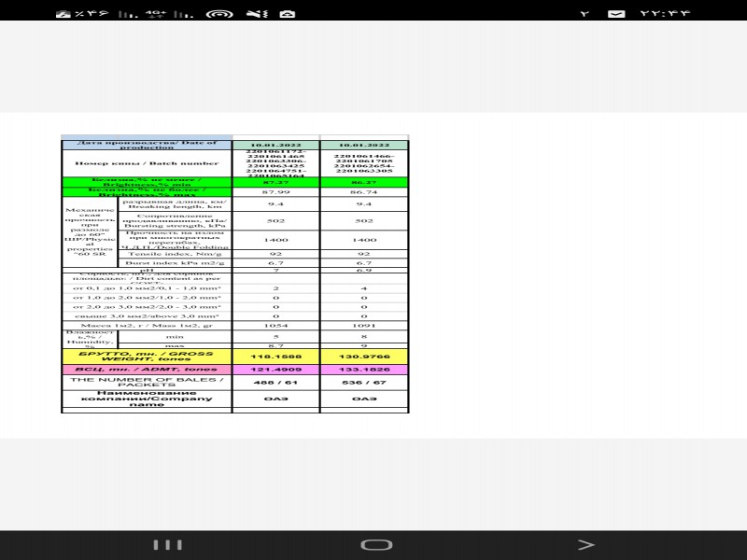Tap the recent apps navigation button

[x=167, y=544]
